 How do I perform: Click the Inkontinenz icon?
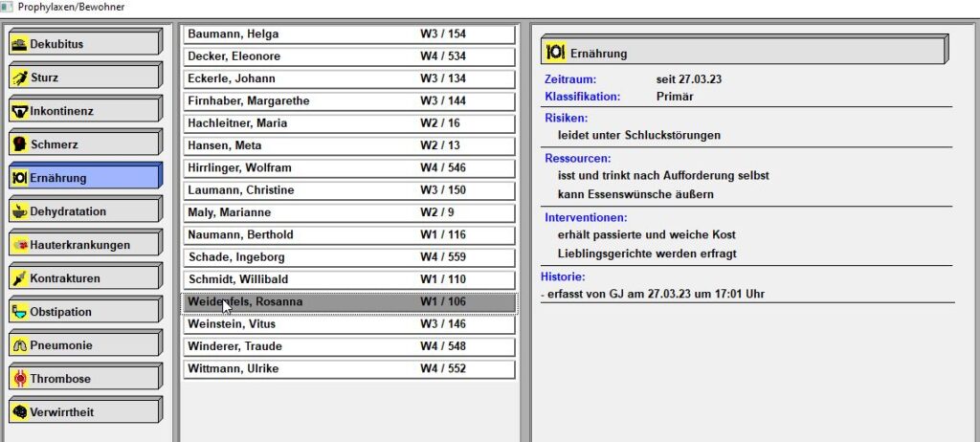[x=19, y=111]
